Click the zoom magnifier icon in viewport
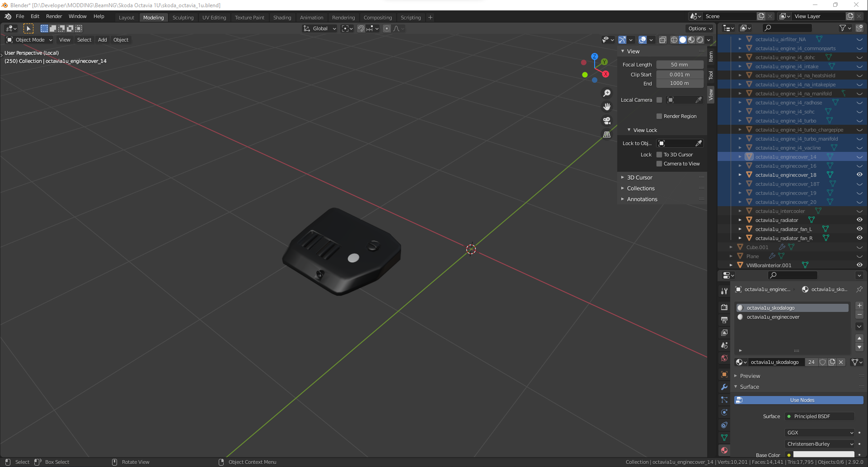868x467 pixels. point(607,93)
